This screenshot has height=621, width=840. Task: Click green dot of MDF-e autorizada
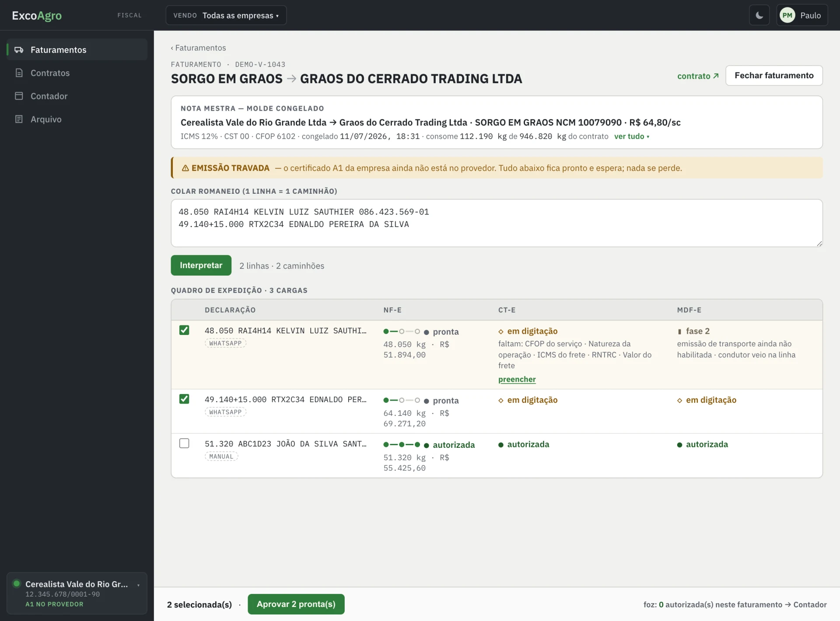679,445
